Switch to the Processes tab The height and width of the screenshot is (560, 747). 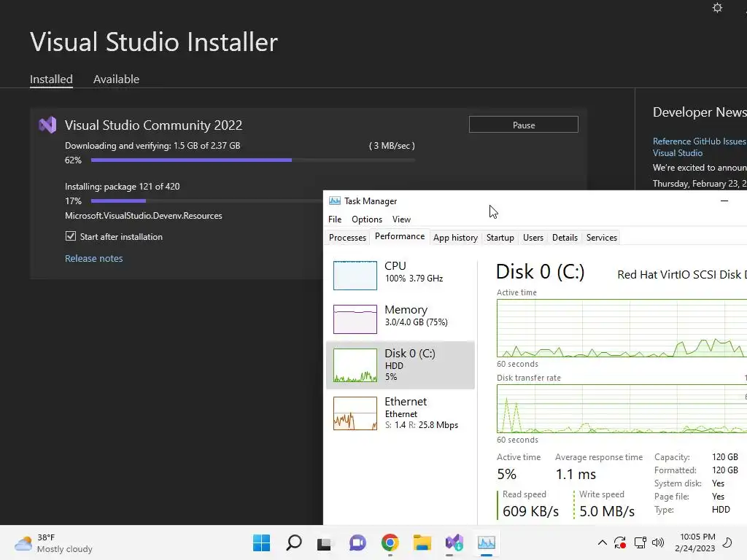pos(347,238)
